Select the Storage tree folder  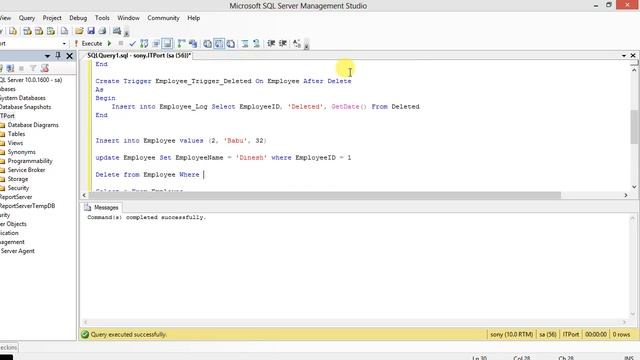[18, 179]
